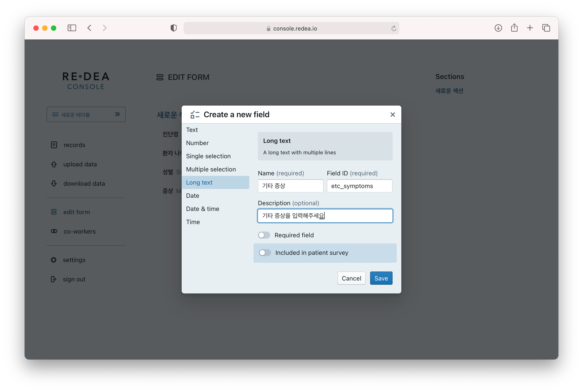Open Safari downloads icon
This screenshot has width=583, height=392.
[x=498, y=28]
